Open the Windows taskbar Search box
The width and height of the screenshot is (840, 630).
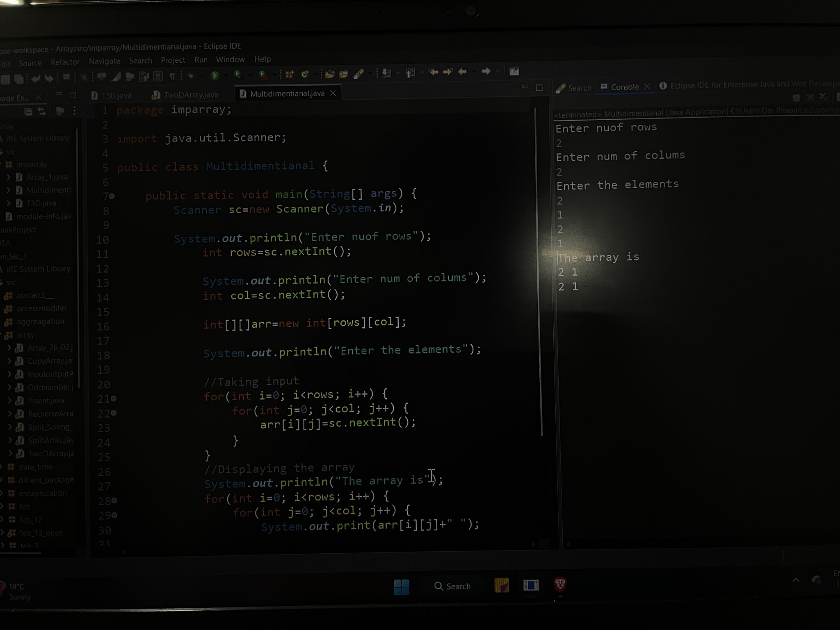click(x=452, y=586)
